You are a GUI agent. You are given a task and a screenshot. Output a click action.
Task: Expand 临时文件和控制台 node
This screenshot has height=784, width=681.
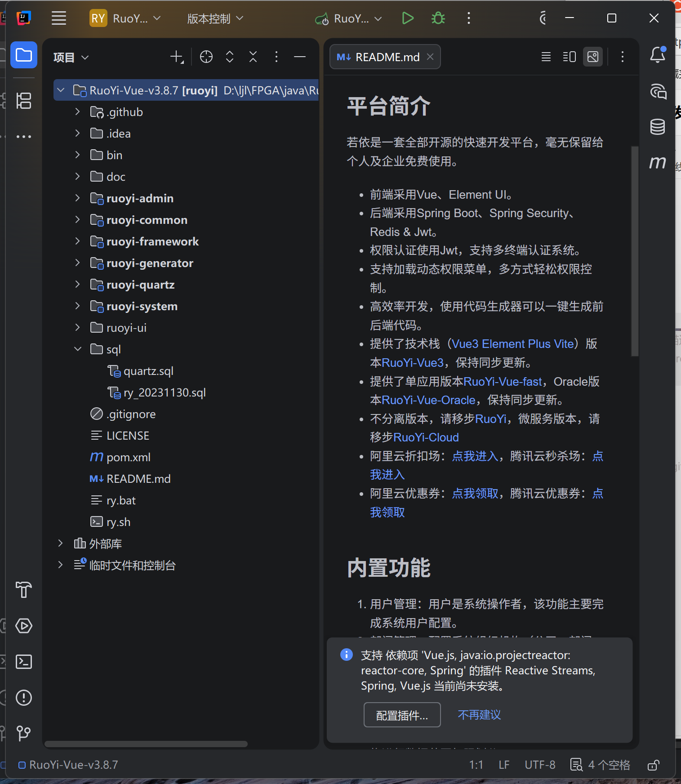[x=60, y=565]
